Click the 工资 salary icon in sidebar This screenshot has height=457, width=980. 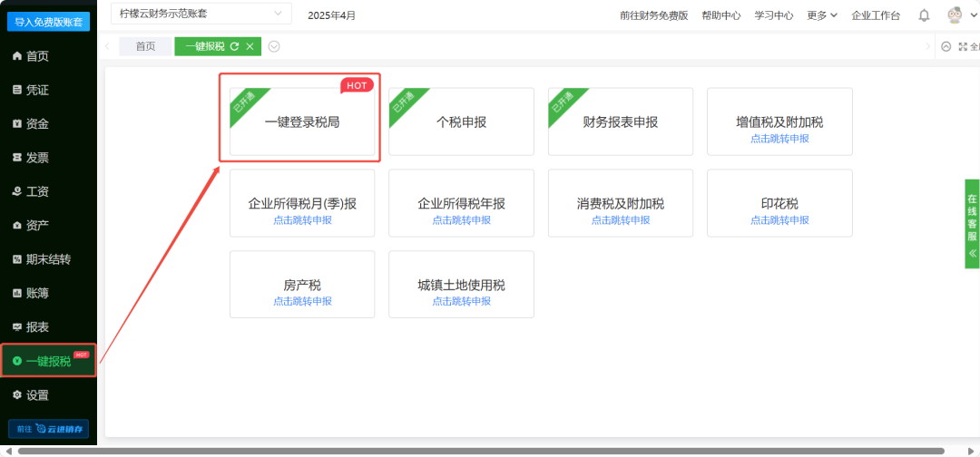click(17, 191)
